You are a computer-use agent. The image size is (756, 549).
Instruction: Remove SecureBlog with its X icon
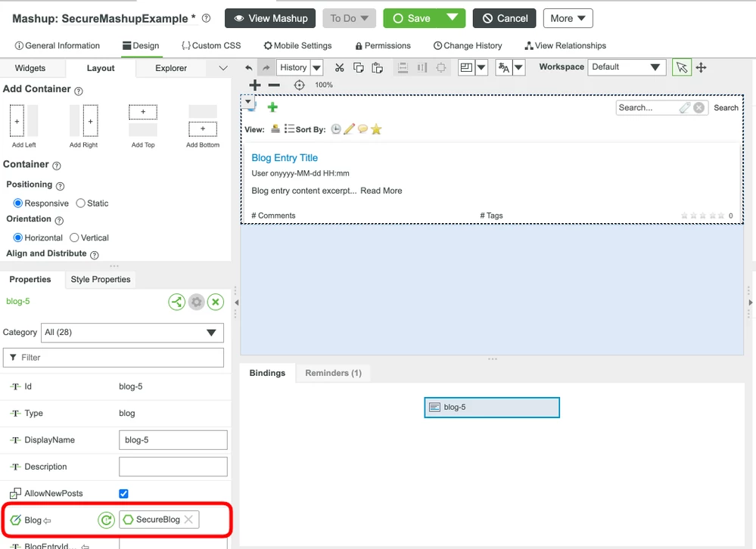pyautogui.click(x=188, y=520)
